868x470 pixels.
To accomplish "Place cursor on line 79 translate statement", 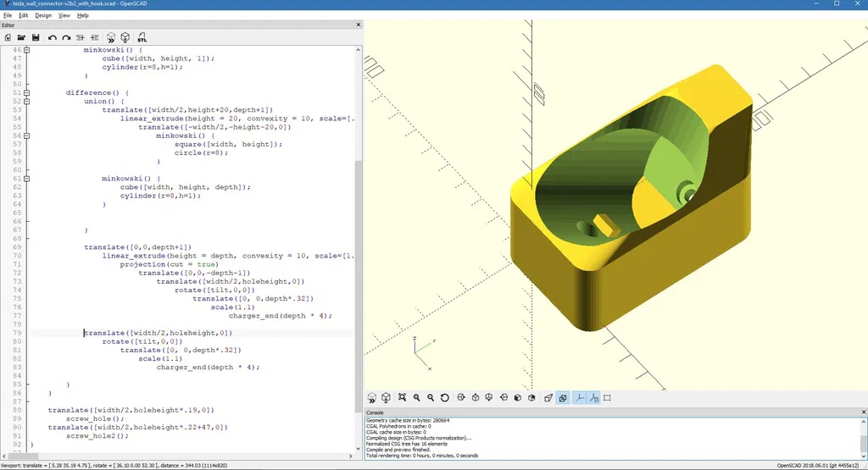I will click(158, 333).
